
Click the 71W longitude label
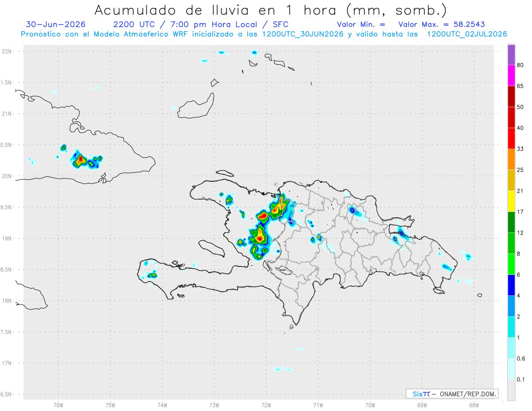pyautogui.click(x=318, y=405)
